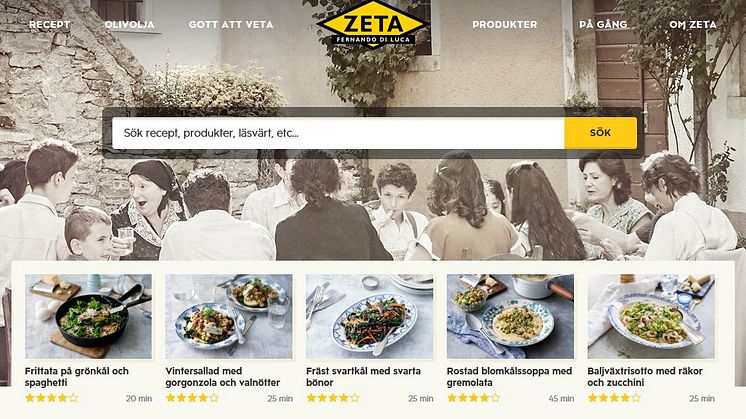This screenshot has height=419, width=746.
Task: Open the Frittata på grönkål recipe photo
Action: tap(88, 316)
